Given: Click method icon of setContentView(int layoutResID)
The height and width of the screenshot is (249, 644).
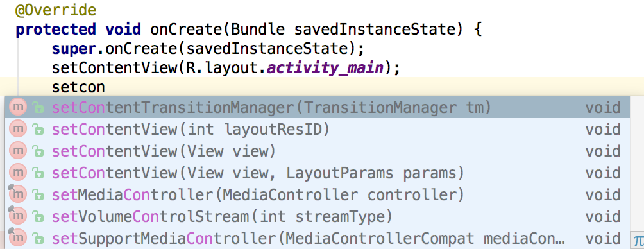Looking at the screenshot, I should 18,129.
